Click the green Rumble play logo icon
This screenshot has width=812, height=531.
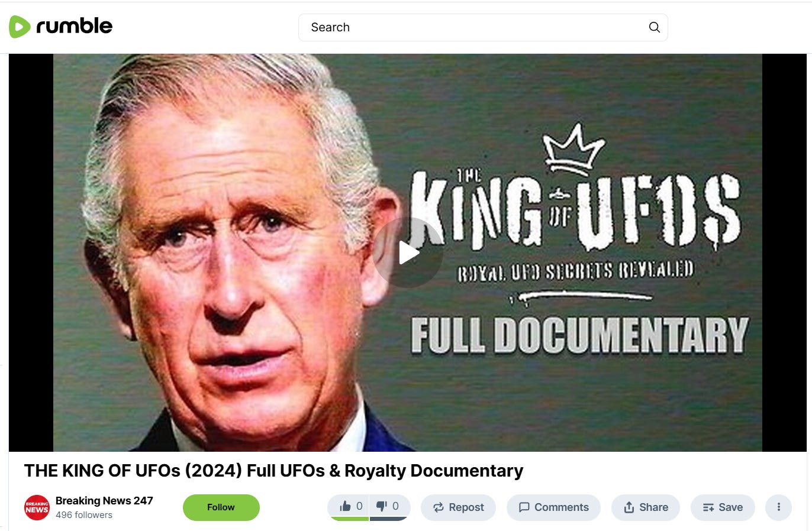(20, 27)
